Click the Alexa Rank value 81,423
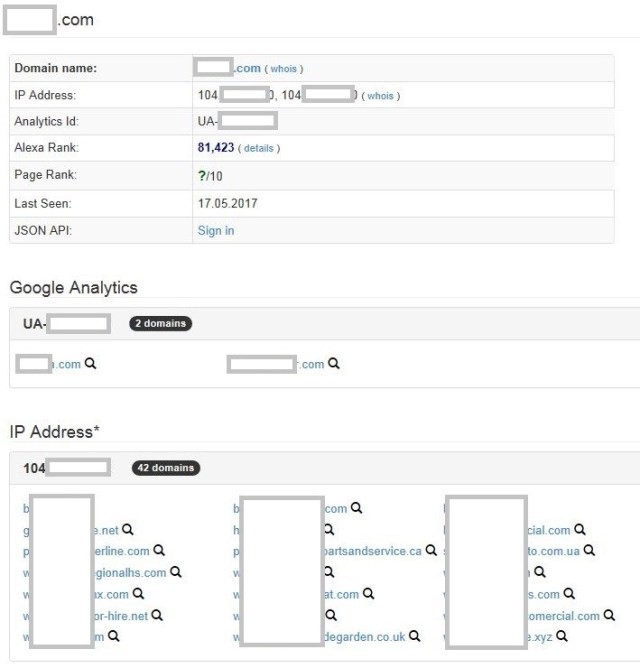 coord(215,148)
